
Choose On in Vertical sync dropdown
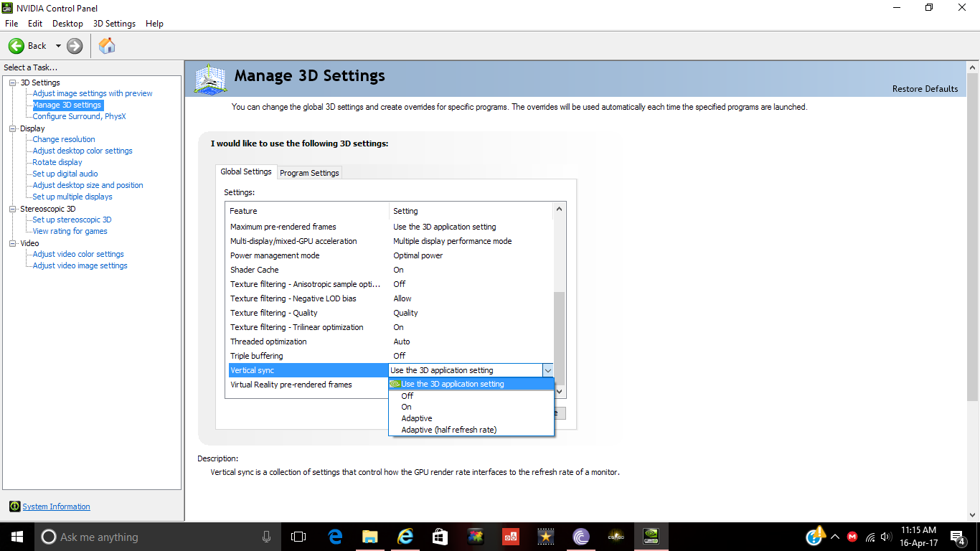click(471, 407)
